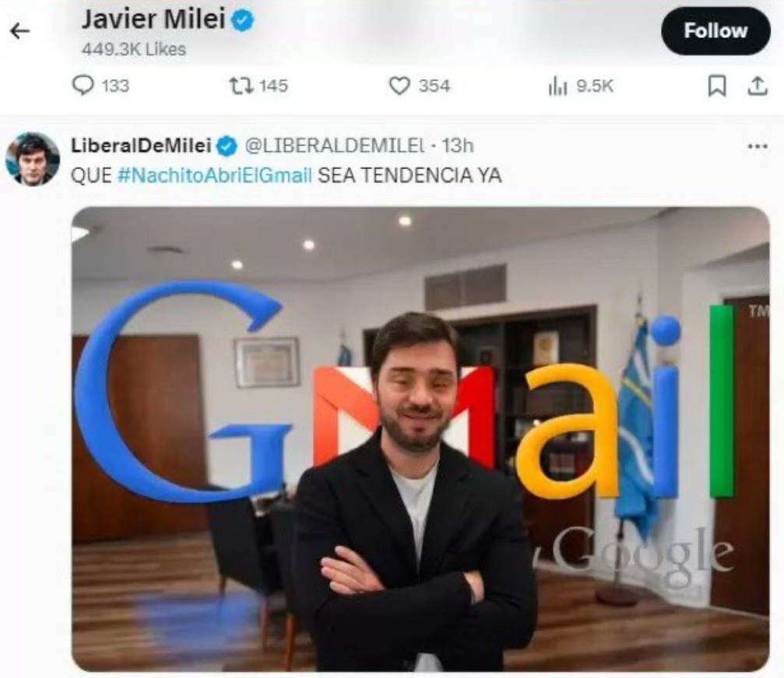Click the LiberalDeMilei display name
This screenshot has height=678, width=784.
tap(141, 146)
